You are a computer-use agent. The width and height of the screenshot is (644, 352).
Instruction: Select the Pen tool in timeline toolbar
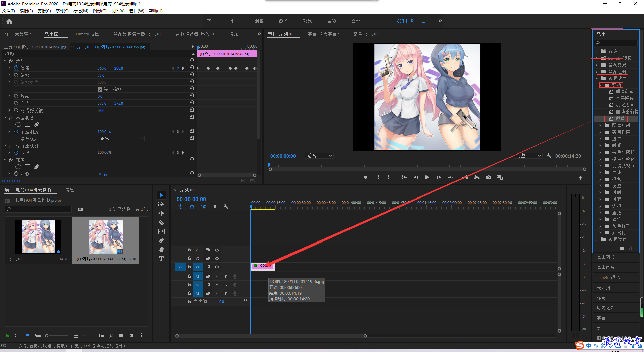coord(161,240)
